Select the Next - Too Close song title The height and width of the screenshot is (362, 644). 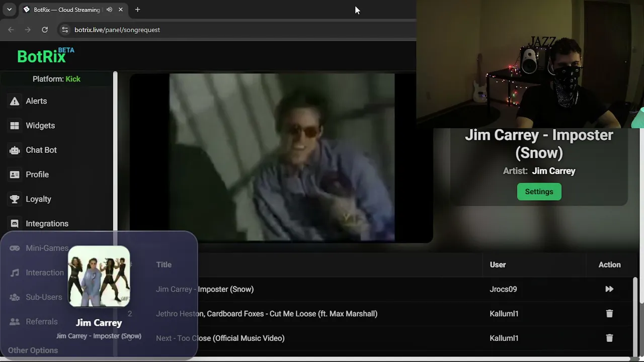220,338
